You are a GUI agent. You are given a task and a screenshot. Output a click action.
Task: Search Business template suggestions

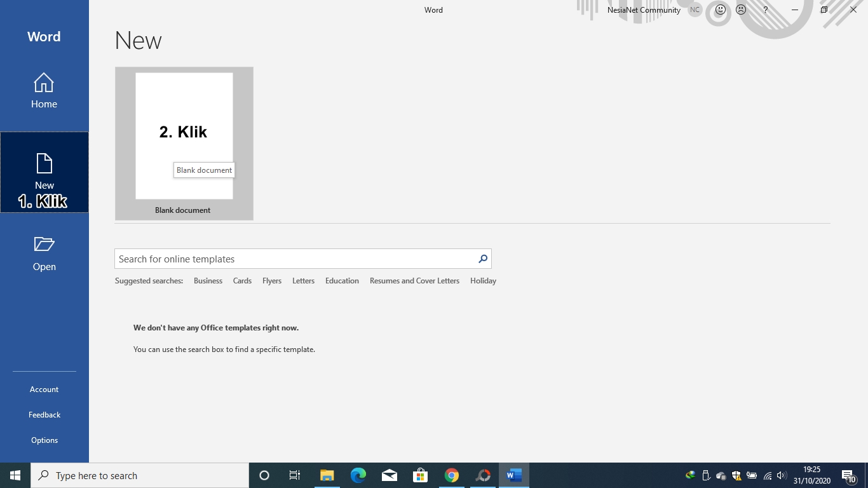point(208,281)
